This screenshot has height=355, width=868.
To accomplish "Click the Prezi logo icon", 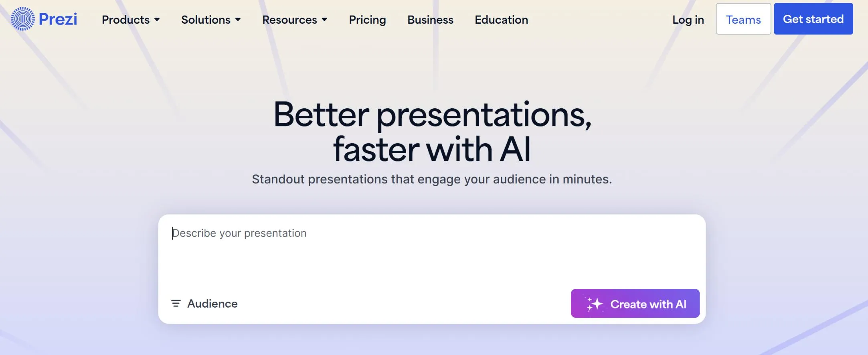I will pyautogui.click(x=23, y=19).
